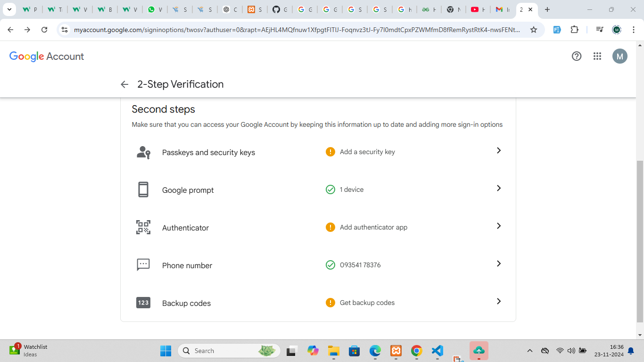
Task: Open the tab search dropdown arrow
Action: pyautogui.click(x=9, y=9)
